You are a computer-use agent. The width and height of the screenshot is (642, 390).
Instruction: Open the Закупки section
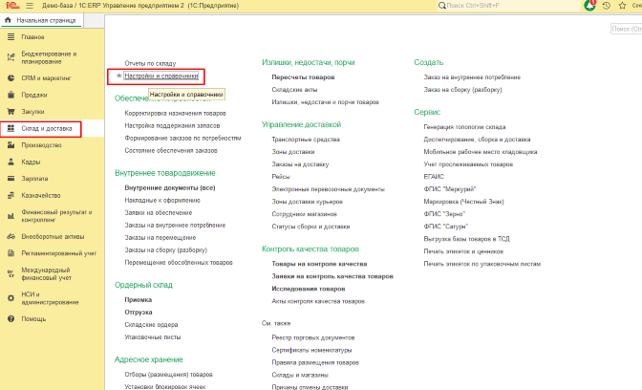pyautogui.click(x=33, y=111)
